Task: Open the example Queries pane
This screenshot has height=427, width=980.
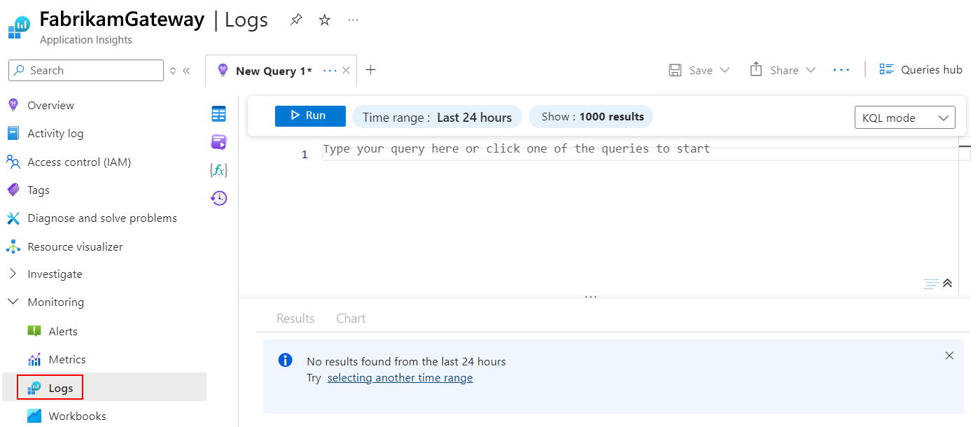Action: (218, 141)
